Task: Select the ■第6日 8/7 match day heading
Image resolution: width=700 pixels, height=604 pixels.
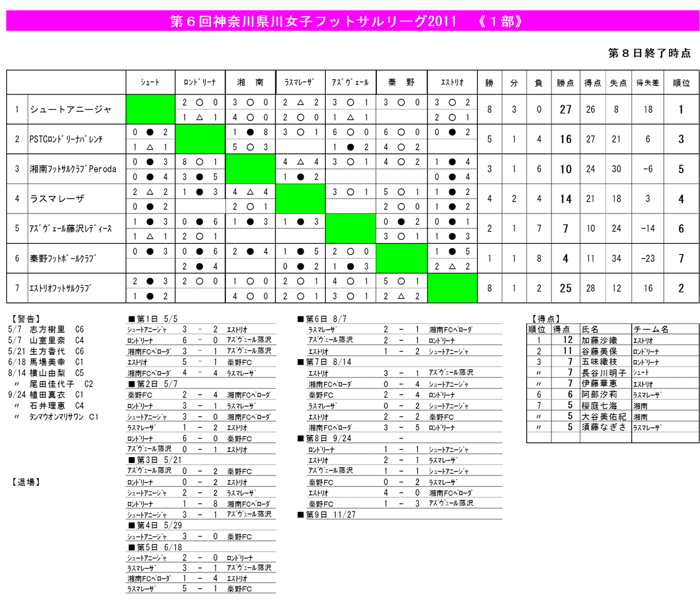Action: (322, 319)
